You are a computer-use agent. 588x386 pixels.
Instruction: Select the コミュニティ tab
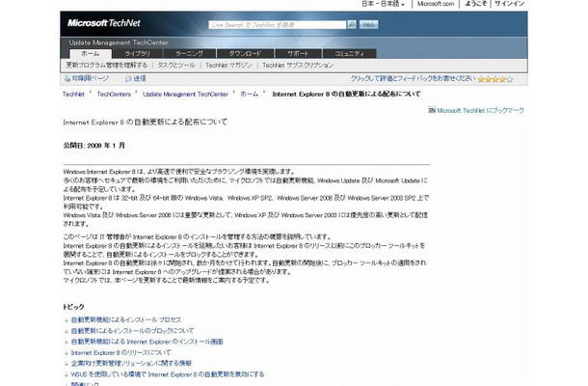tap(349, 54)
